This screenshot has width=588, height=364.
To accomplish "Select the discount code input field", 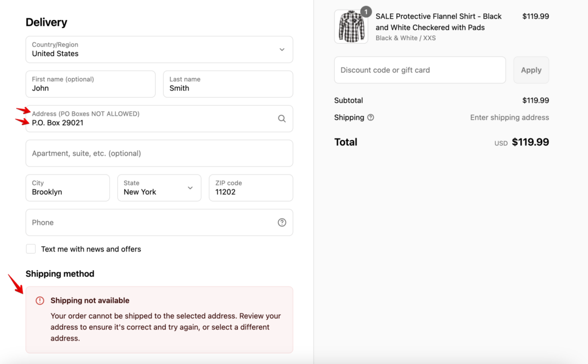I will point(420,69).
